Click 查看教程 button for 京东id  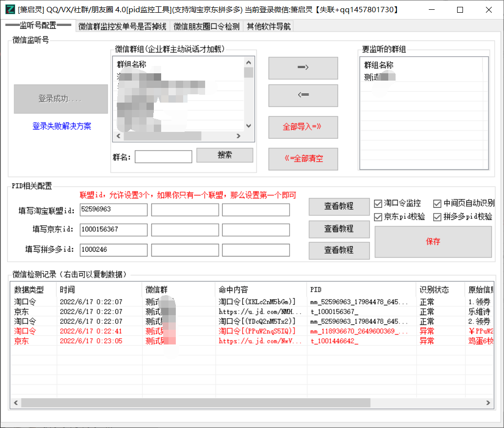pyautogui.click(x=339, y=229)
